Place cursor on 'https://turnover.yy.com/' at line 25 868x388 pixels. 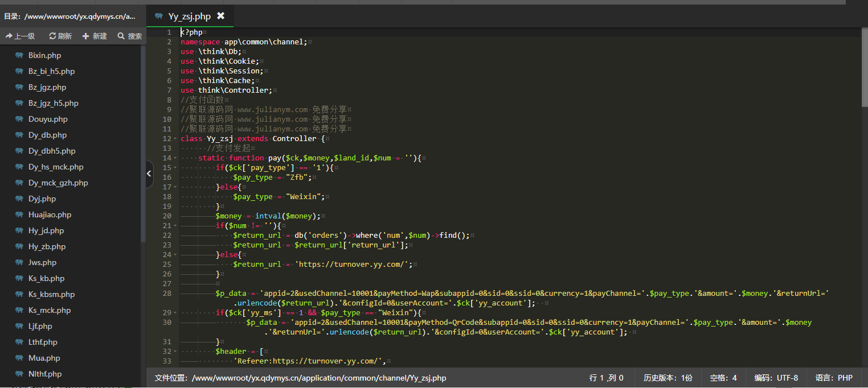coord(353,264)
